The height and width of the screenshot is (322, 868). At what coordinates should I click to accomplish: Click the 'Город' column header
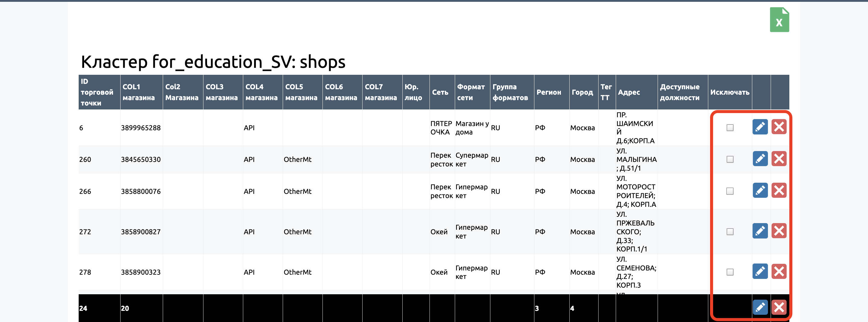click(582, 92)
